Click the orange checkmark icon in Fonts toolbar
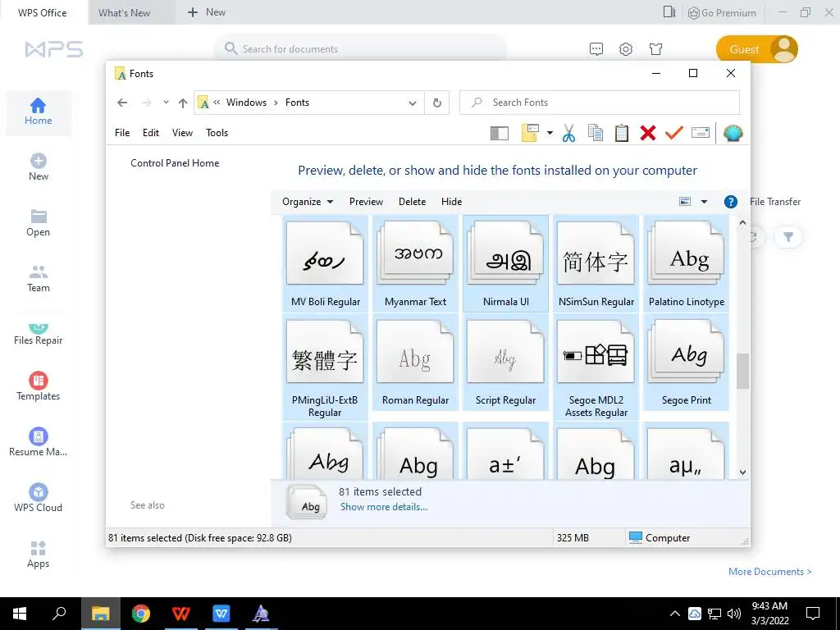 [674, 133]
